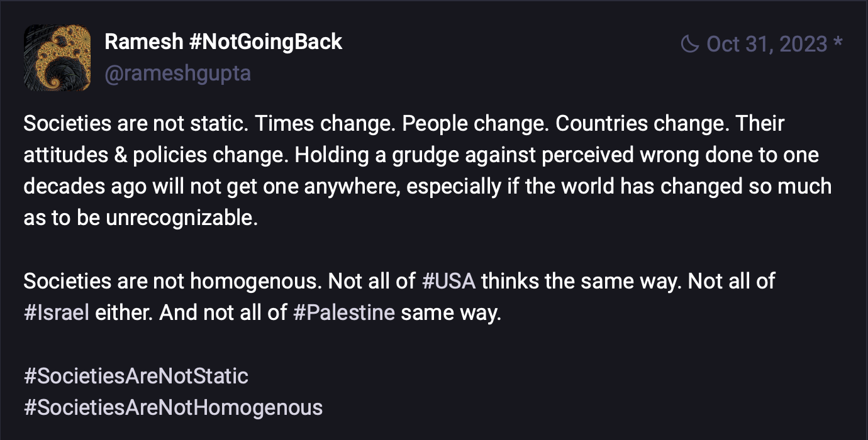The width and height of the screenshot is (868, 440).
Task: Click the edited asterisk after the date
Action: pyautogui.click(x=837, y=43)
